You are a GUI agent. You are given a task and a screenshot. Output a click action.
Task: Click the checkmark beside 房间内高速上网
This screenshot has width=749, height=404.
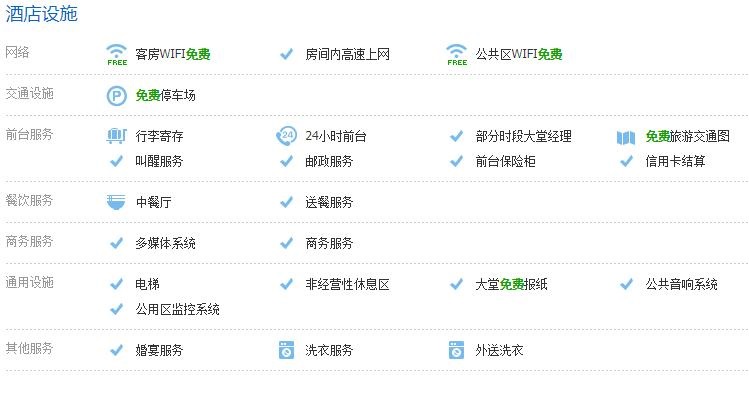tap(287, 54)
